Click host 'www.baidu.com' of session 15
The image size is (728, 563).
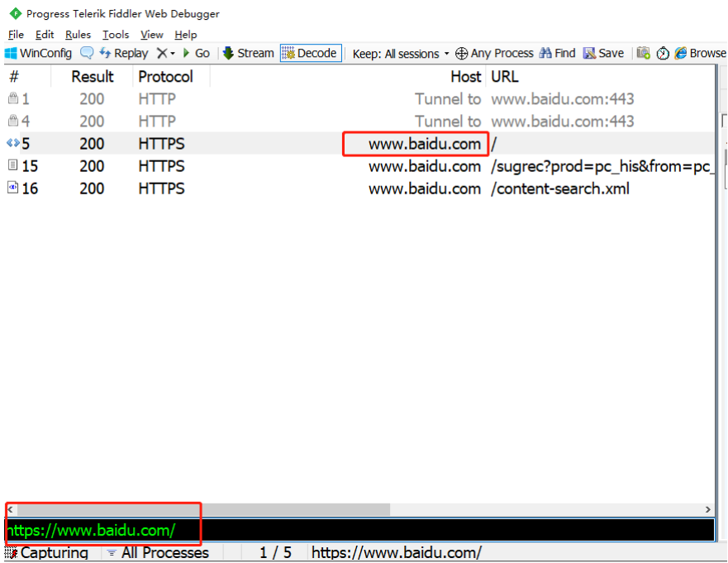pos(425,166)
